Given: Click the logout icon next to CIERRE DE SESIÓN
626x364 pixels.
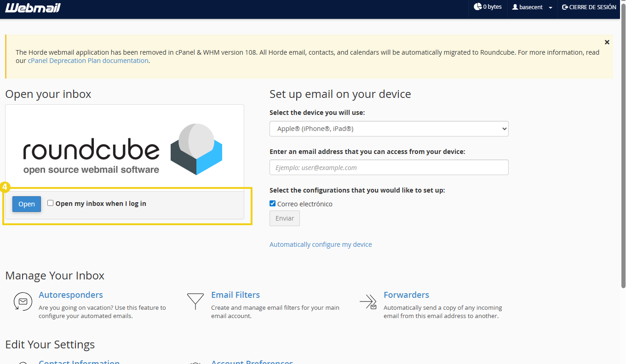Looking at the screenshot, I should (565, 7).
